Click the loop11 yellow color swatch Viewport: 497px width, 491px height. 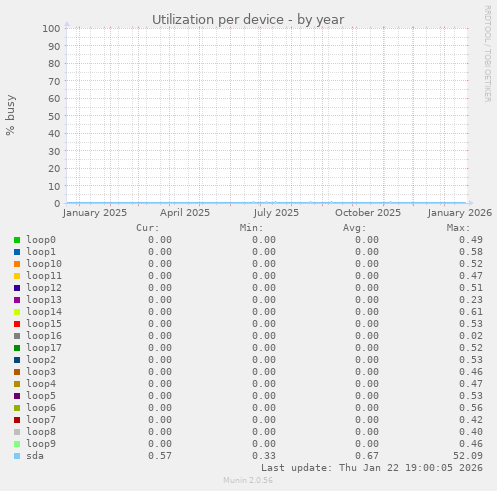(x=17, y=276)
